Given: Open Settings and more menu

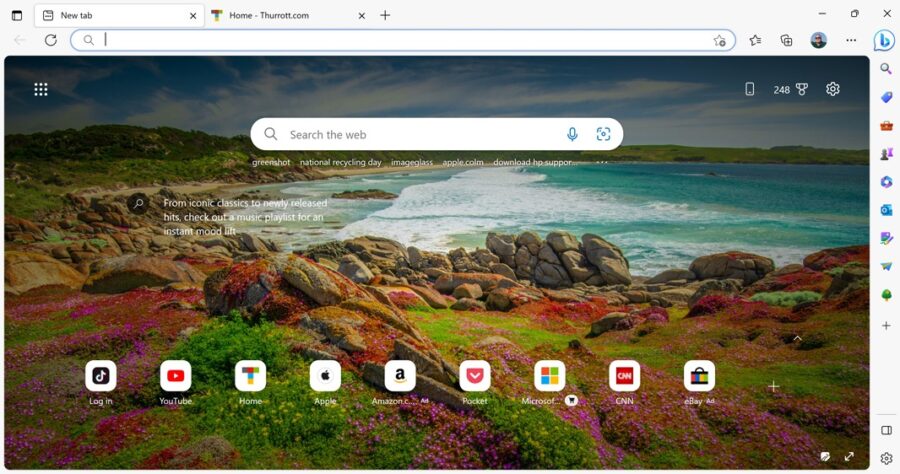Looking at the screenshot, I should (851, 40).
